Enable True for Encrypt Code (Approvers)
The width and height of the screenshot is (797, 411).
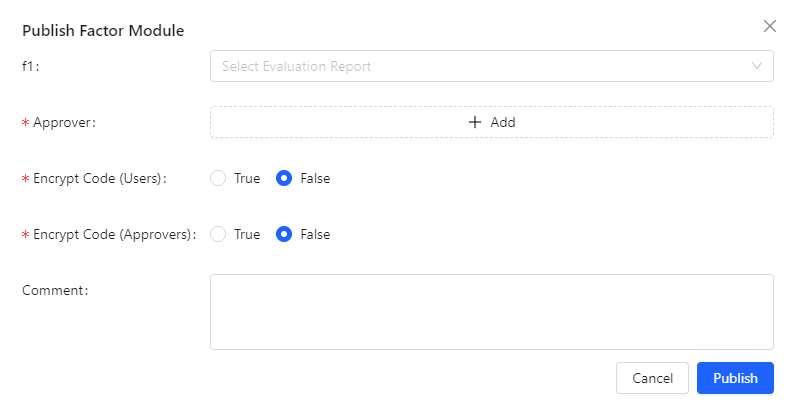[218, 234]
